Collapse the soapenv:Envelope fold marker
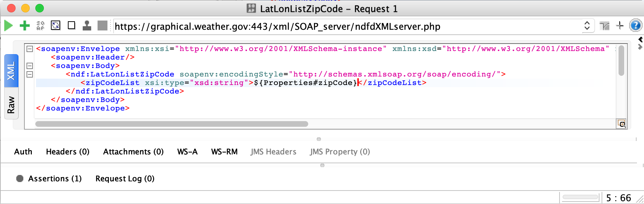Viewport: 644px width, 204px height. tap(30, 49)
